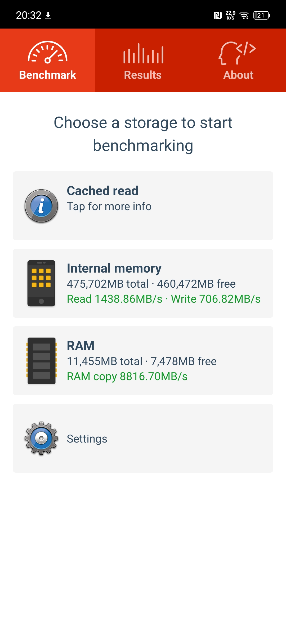Tap the battery indicator in status bar
This screenshot has width=286, height=644.
pos(262,15)
